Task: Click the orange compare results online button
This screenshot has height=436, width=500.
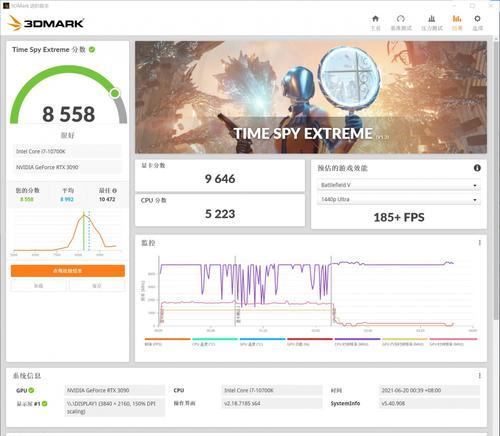Action: [x=68, y=271]
